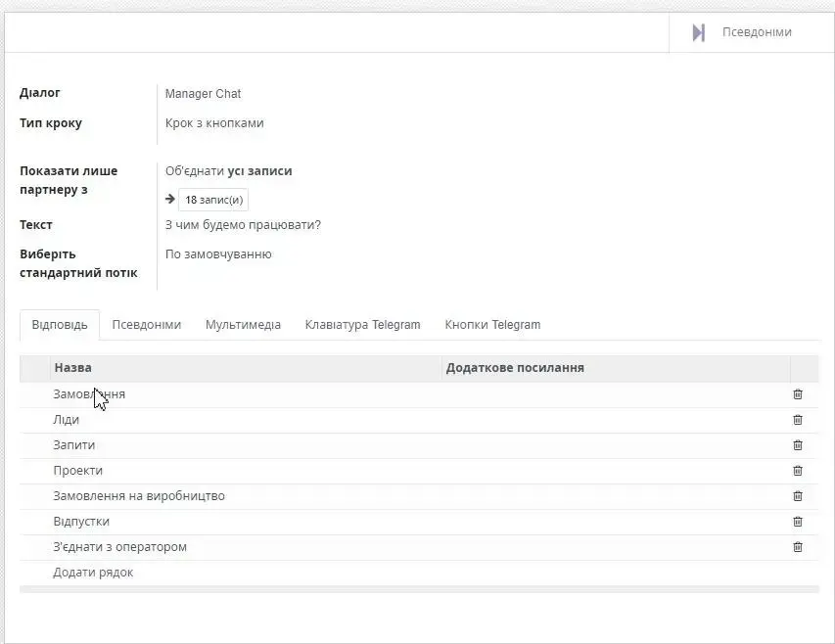
Task: Open the "Об'єднати усі записи" link
Action: [227, 169]
